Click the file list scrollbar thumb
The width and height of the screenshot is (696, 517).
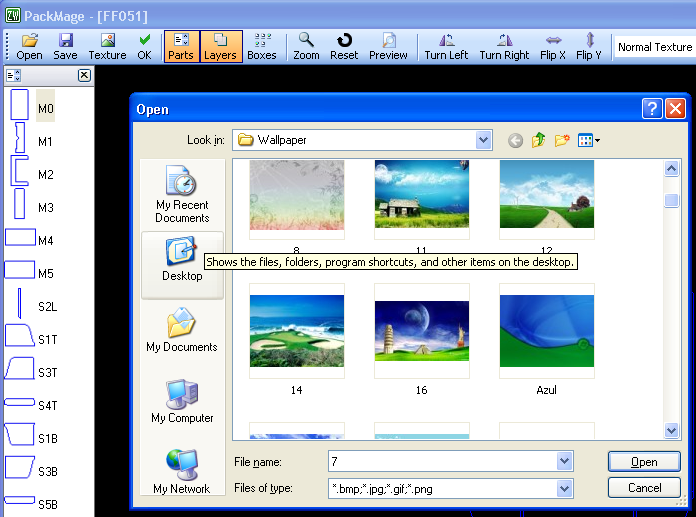[x=671, y=201]
